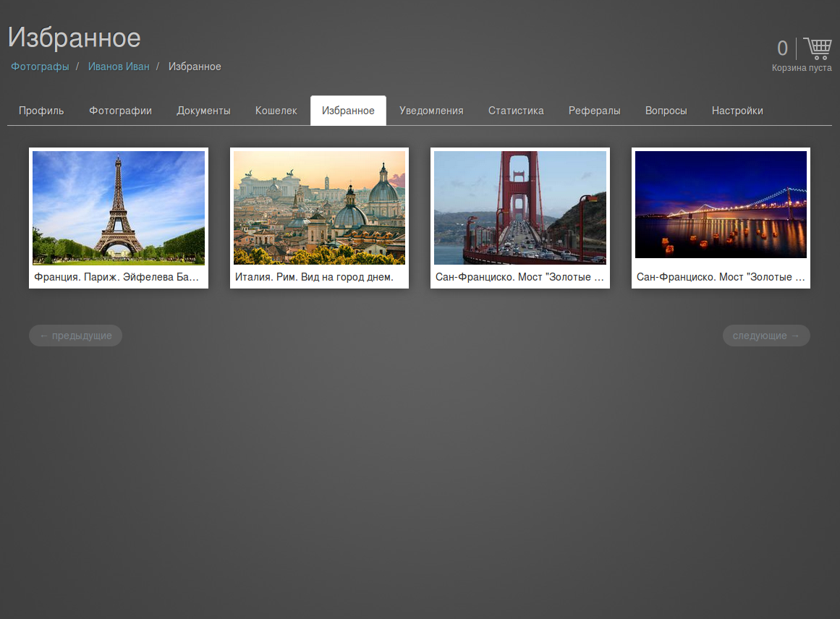Open the Eiffel Tower photo thumbnail

(x=119, y=208)
